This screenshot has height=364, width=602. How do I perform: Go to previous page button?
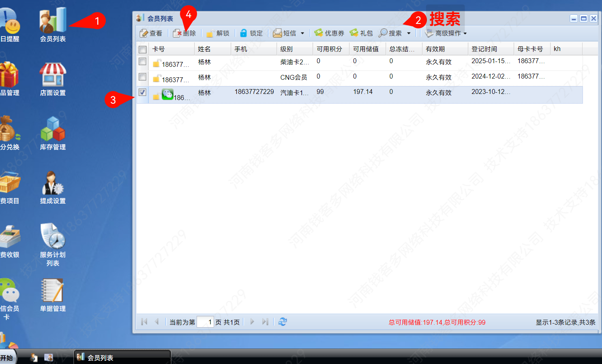[157, 322]
